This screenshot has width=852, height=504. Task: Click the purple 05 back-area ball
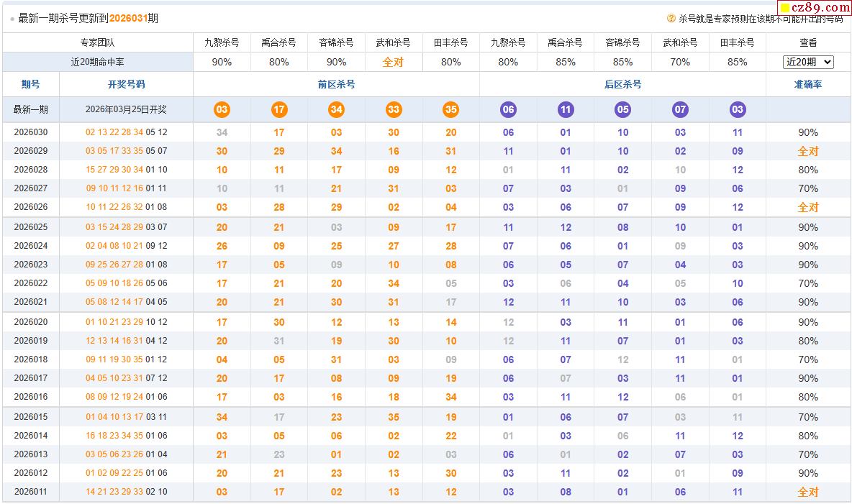pyautogui.click(x=623, y=110)
